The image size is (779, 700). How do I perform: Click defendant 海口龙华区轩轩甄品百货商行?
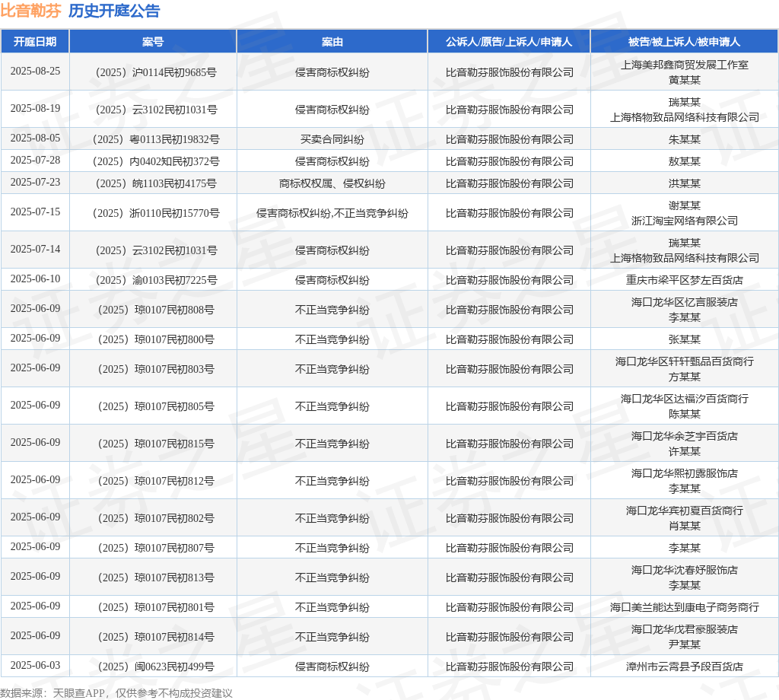click(x=684, y=362)
